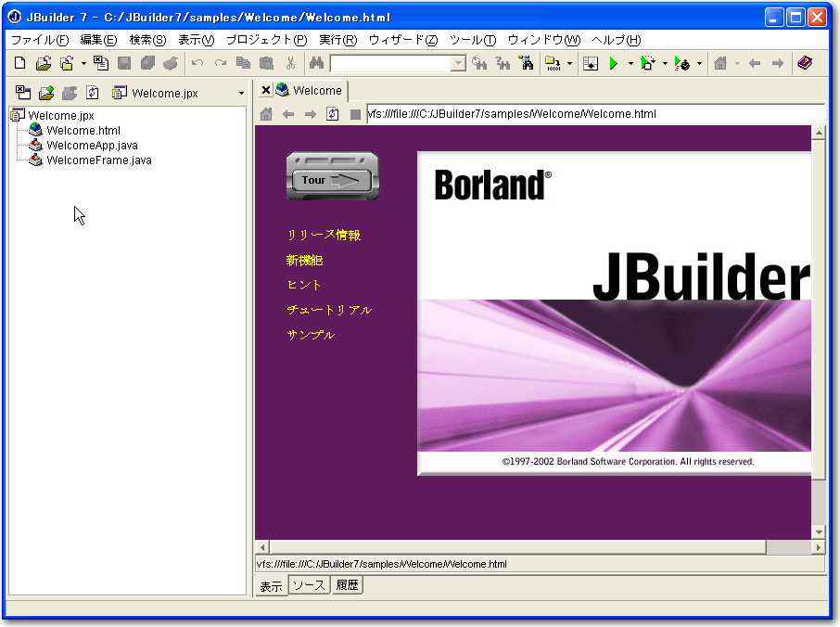Click the Tour button
The height and width of the screenshot is (627, 840).
[x=333, y=179]
